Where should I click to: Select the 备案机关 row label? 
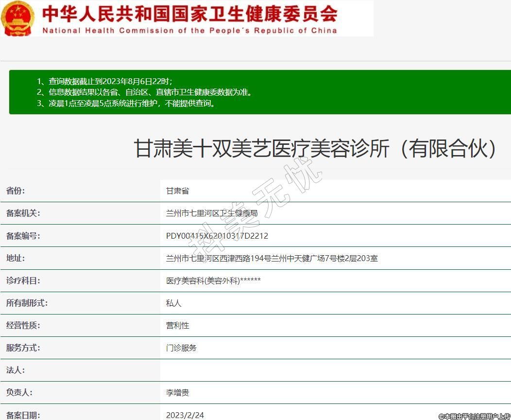point(23,213)
